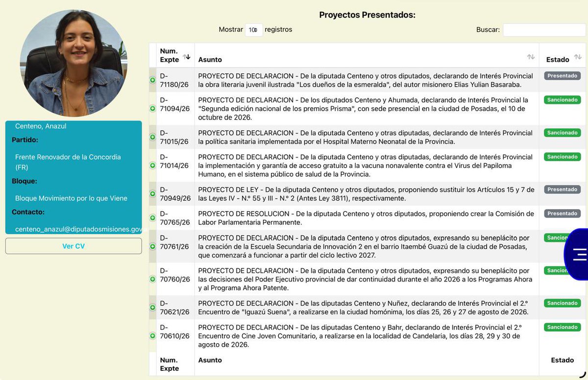Select the expediente number D-71014/26
The height and width of the screenshot is (380, 588).
174,161
